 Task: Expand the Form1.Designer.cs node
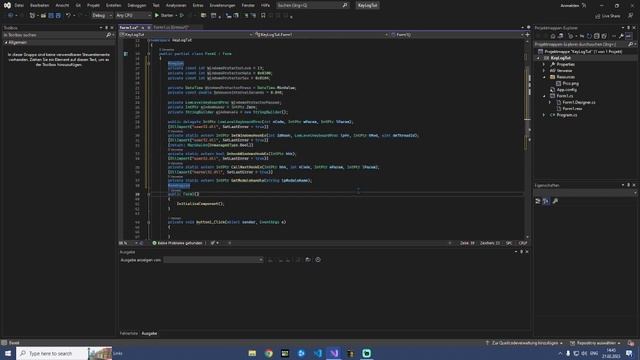coord(550,102)
